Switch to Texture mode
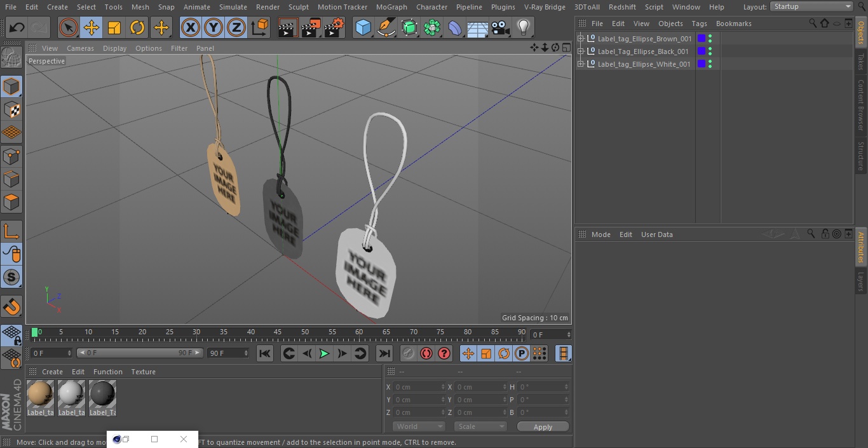The width and height of the screenshot is (868, 448). point(11,110)
